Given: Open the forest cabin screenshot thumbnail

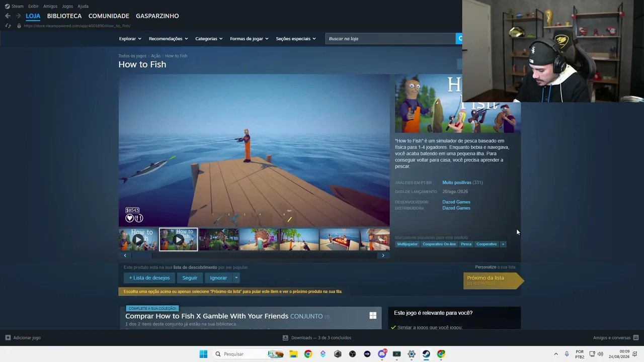Looking at the screenshot, I should [x=218, y=239].
